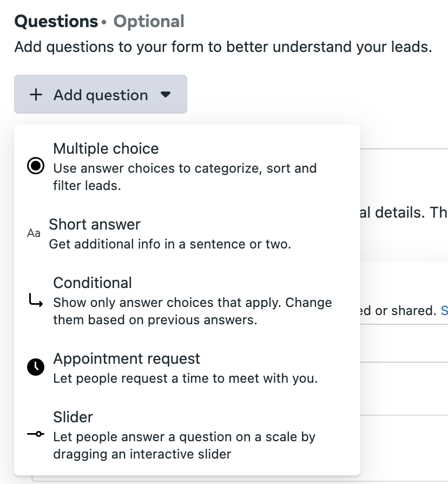Viewport: 448px width, 484px height.
Task: Click the Multiple choice radio icon
Action: (x=36, y=166)
